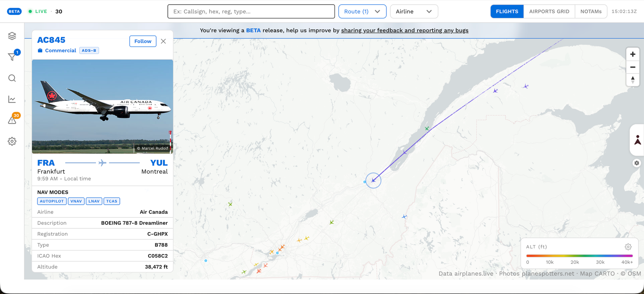This screenshot has height=294, width=644.
Task: Click the AUTOPILOT nav mode tag
Action: point(52,201)
